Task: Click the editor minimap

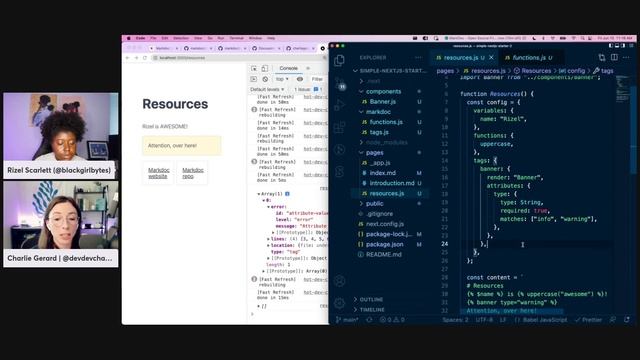Action: [623, 88]
